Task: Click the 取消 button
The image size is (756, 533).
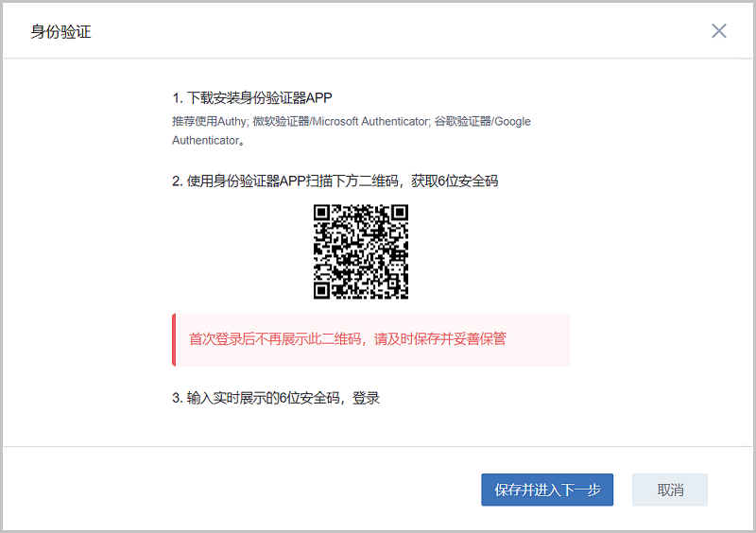Action: click(x=670, y=490)
